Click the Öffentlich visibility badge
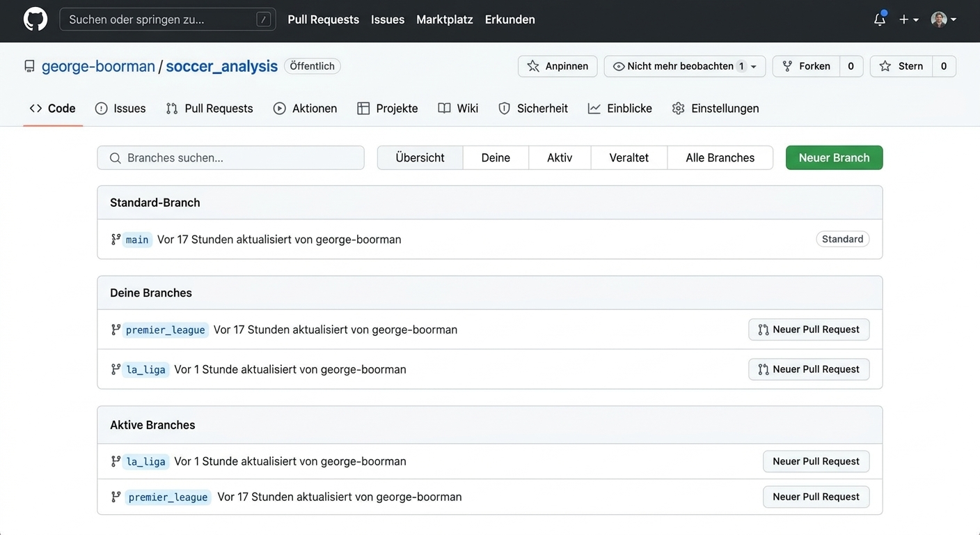 [313, 66]
